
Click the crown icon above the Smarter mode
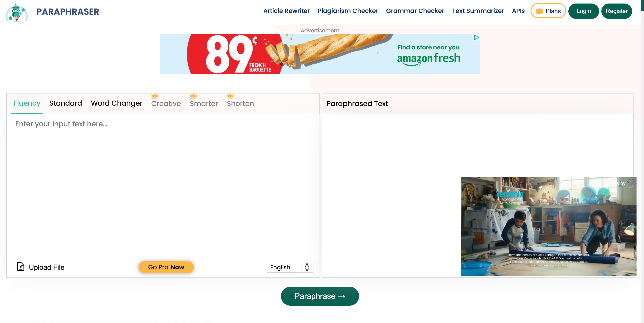coord(193,96)
